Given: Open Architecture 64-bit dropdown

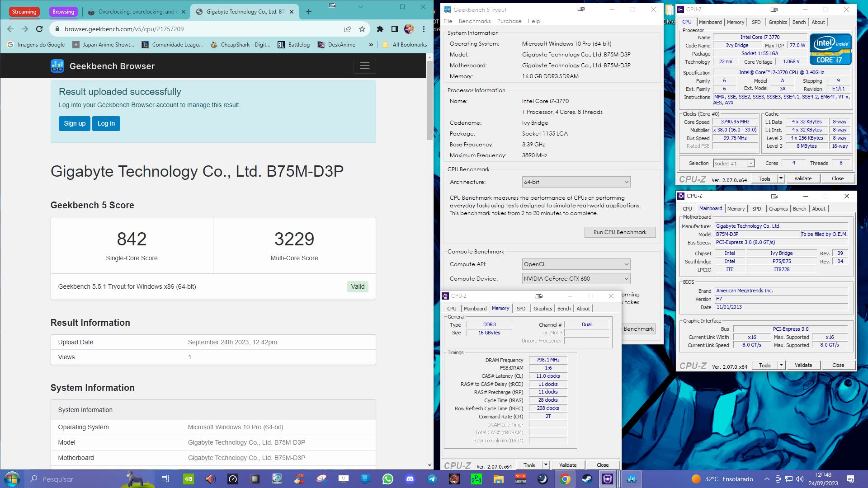Looking at the screenshot, I should pos(576,182).
